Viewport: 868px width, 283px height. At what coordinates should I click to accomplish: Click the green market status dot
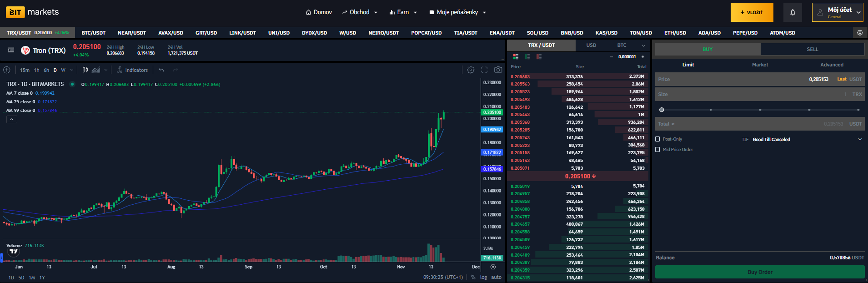point(72,84)
